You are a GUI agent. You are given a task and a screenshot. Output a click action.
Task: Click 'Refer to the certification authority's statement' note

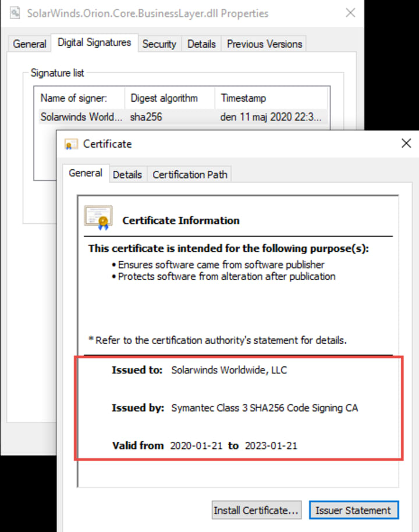(x=218, y=340)
